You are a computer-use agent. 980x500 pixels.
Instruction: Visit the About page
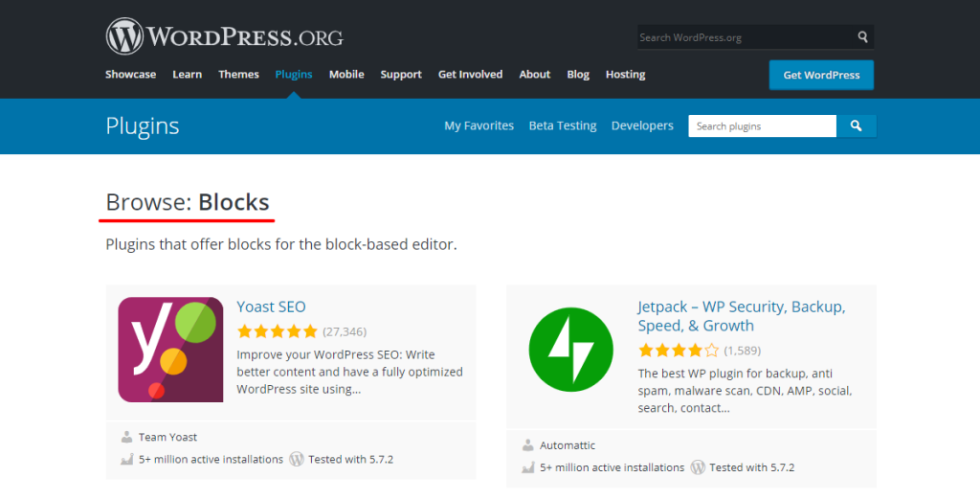(x=535, y=74)
